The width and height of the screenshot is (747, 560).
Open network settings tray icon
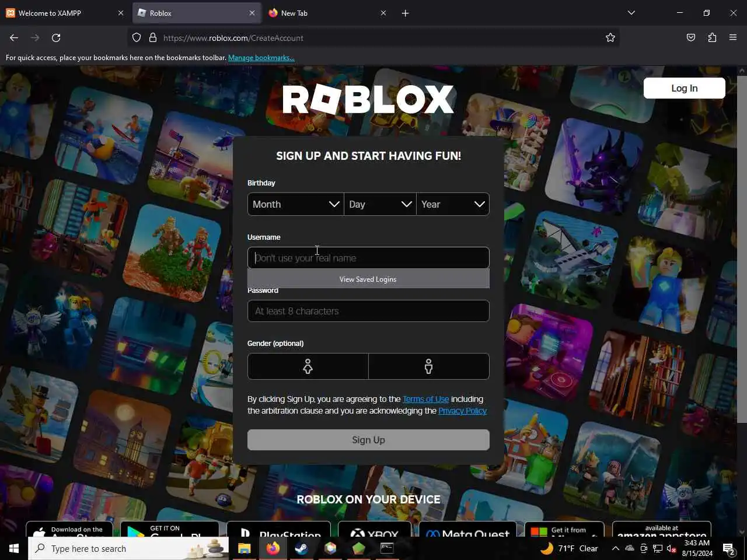[658, 548]
